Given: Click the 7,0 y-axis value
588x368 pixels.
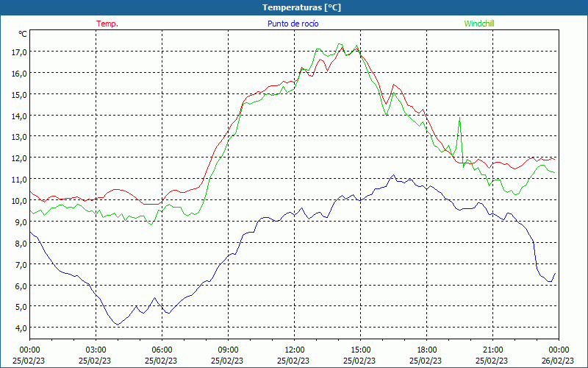Looking at the screenshot, I should click(x=21, y=265).
